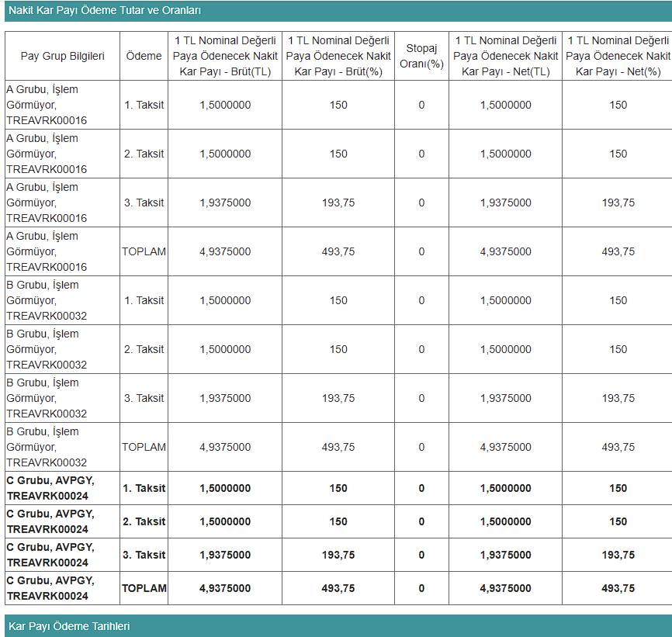Click the stopaj value in B Grubu 1. Taksit row
The image size is (672, 637).
pos(421,300)
